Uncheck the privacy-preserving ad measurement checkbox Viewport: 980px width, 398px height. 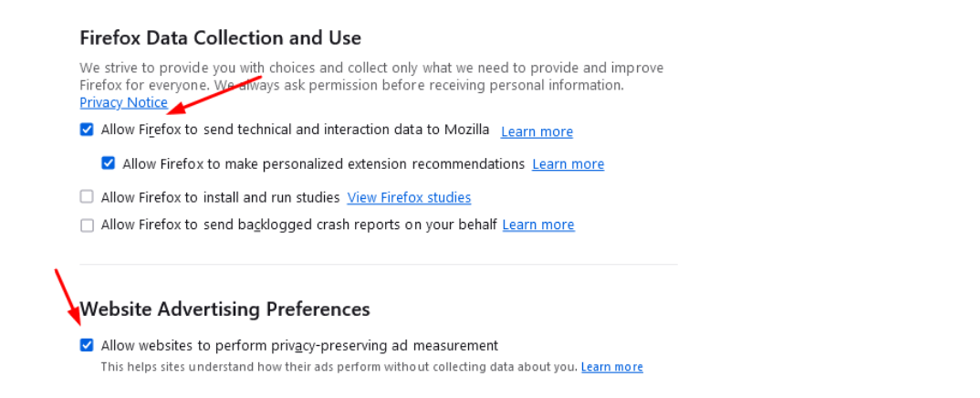(87, 345)
